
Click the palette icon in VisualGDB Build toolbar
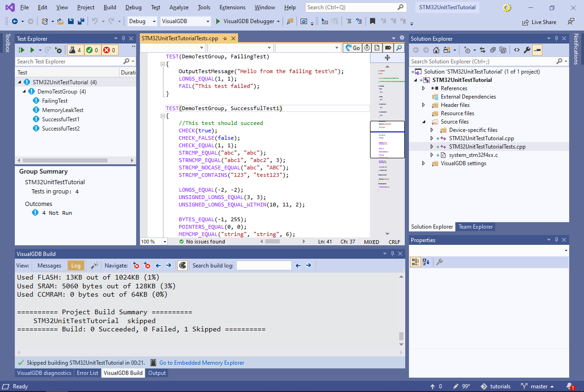[182, 265]
